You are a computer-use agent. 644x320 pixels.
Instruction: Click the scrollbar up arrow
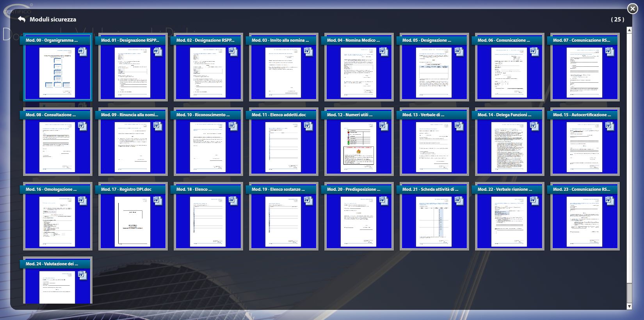click(629, 30)
